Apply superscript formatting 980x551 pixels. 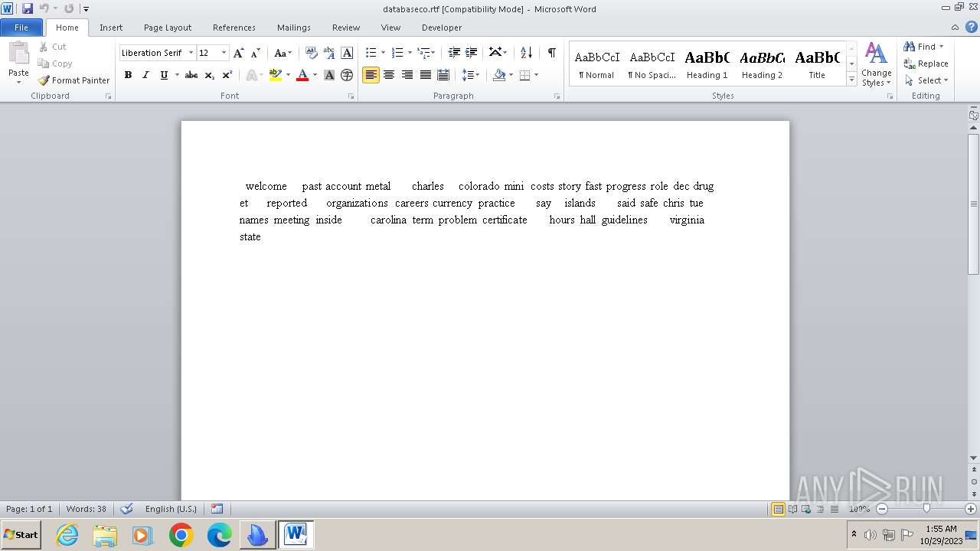click(x=227, y=75)
